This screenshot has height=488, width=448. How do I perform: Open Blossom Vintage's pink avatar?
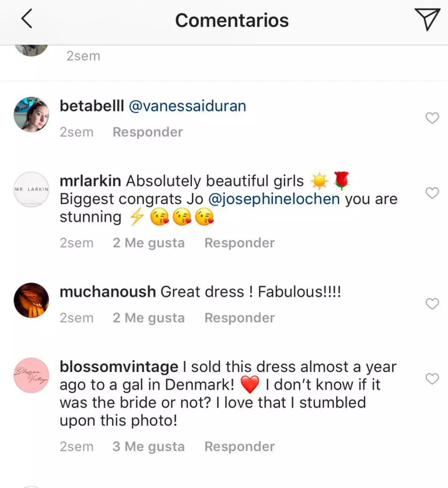tap(31, 375)
